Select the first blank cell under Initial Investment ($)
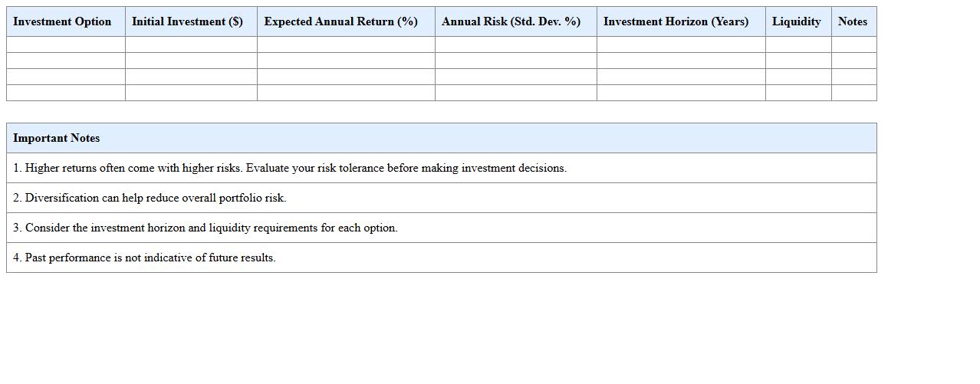 click(x=191, y=44)
